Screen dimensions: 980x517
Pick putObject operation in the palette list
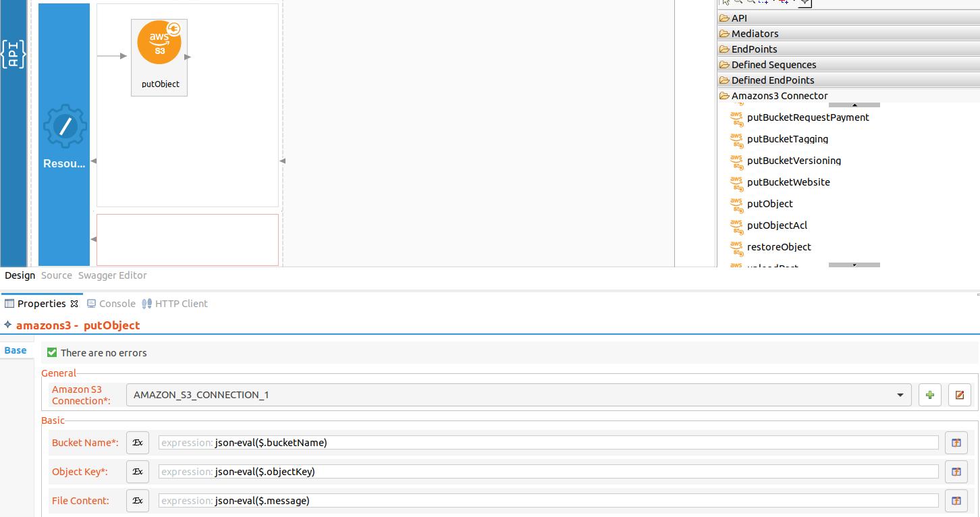(769, 204)
